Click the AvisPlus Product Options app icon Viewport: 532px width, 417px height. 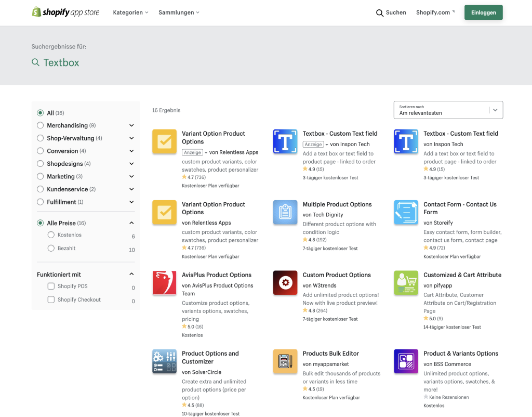click(164, 283)
